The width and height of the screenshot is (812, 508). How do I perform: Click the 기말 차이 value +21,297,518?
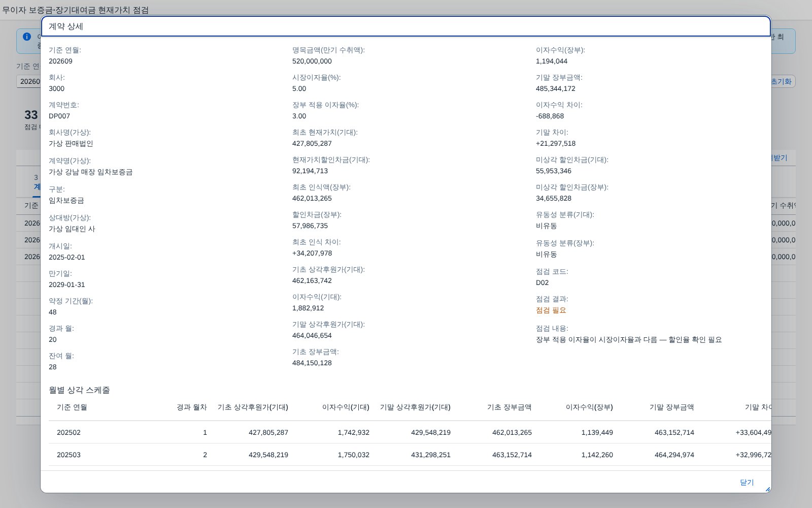click(x=556, y=143)
